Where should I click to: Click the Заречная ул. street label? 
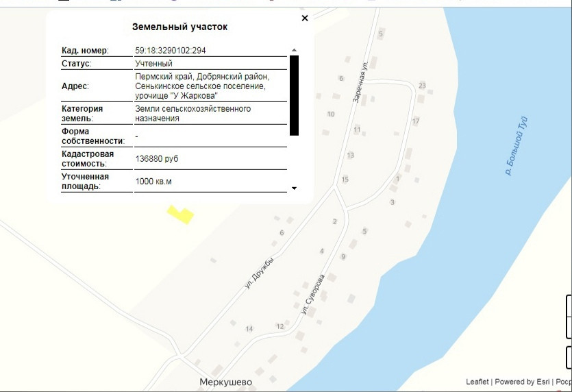coord(361,81)
